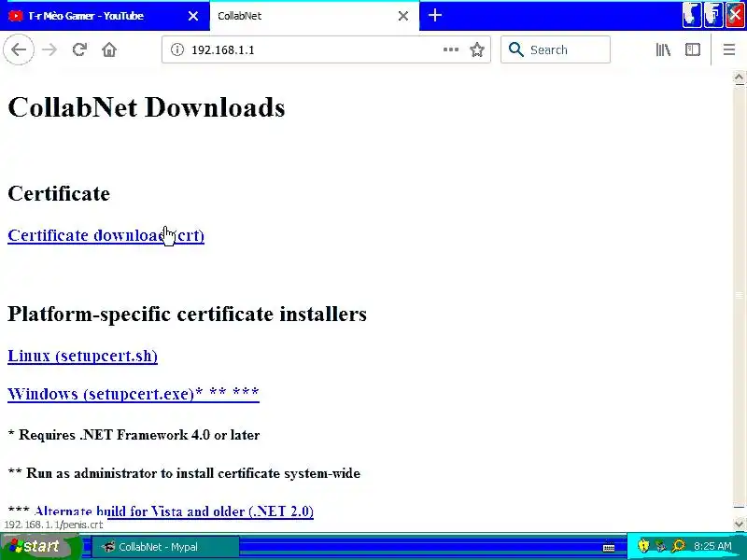
Task: Open Alternate build for Vista link
Action: click(x=174, y=511)
